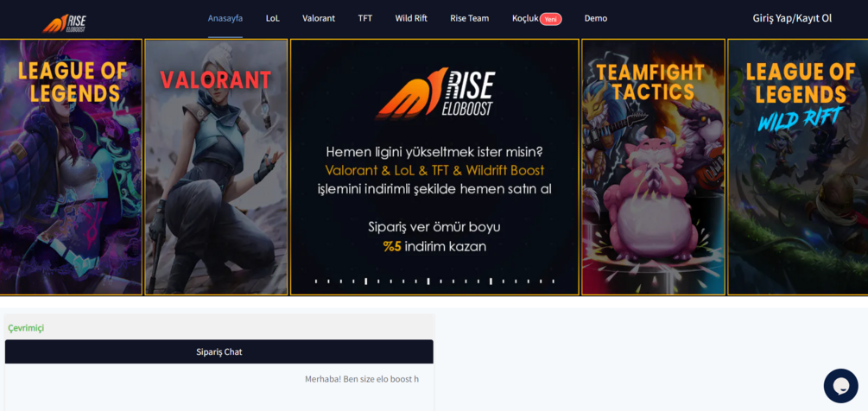Select the League of Legends Wild Rift card

[798, 167]
